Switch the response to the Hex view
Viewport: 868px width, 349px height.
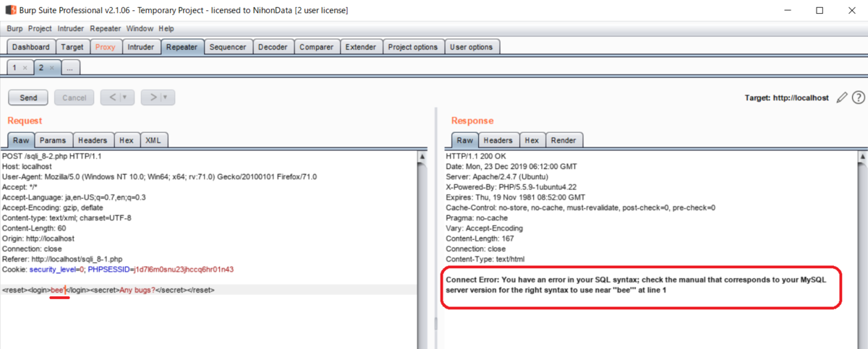(532, 140)
